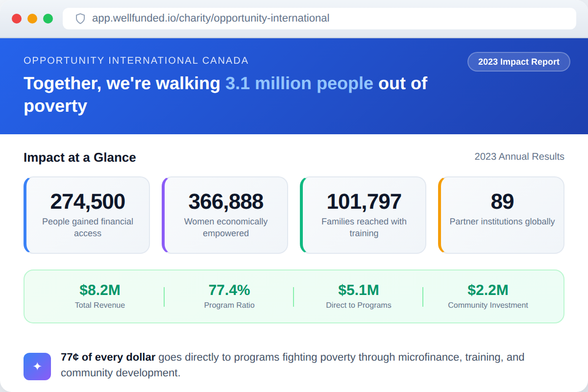Click the 89 partner institutions card
The height and width of the screenshot is (392, 588).
[x=502, y=215]
